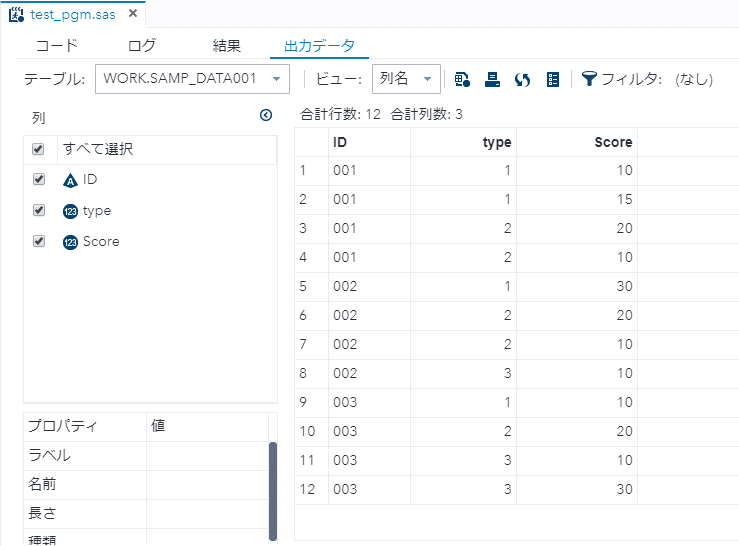Click ID cell 003 in row 9
Screen dimensions: 739x546
tap(369, 403)
